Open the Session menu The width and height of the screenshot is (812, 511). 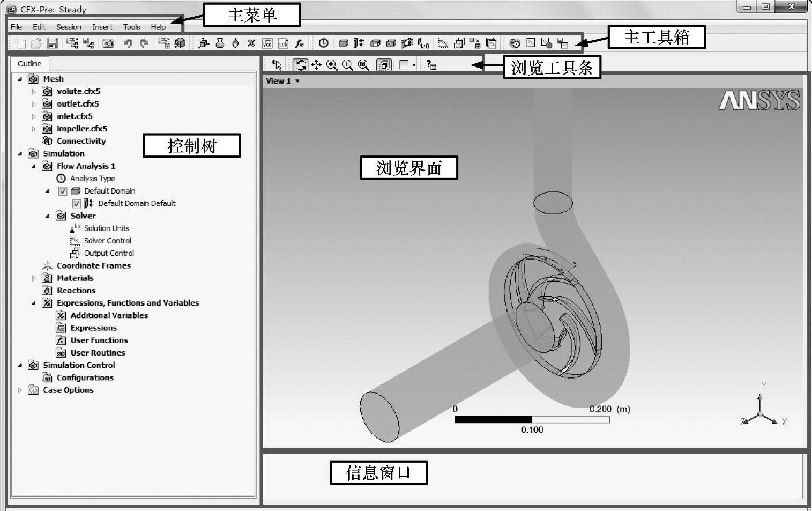69,27
